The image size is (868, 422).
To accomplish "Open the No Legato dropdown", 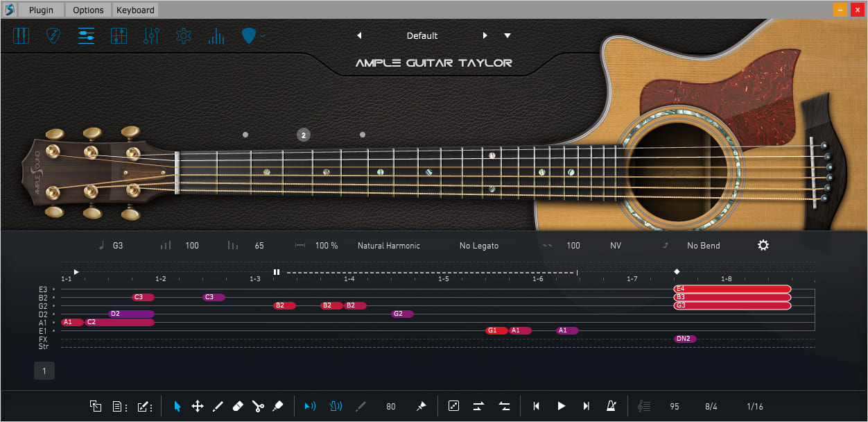I will pyautogui.click(x=479, y=246).
